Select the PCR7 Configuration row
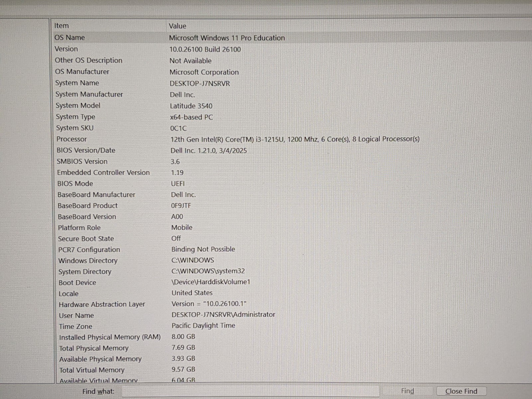This screenshot has width=532, height=399. 89,249
